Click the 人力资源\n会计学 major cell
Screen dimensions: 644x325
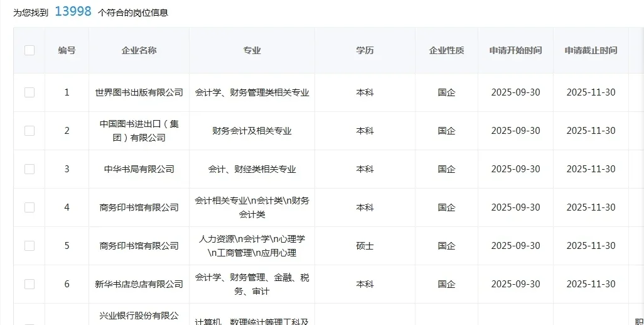click(x=252, y=246)
